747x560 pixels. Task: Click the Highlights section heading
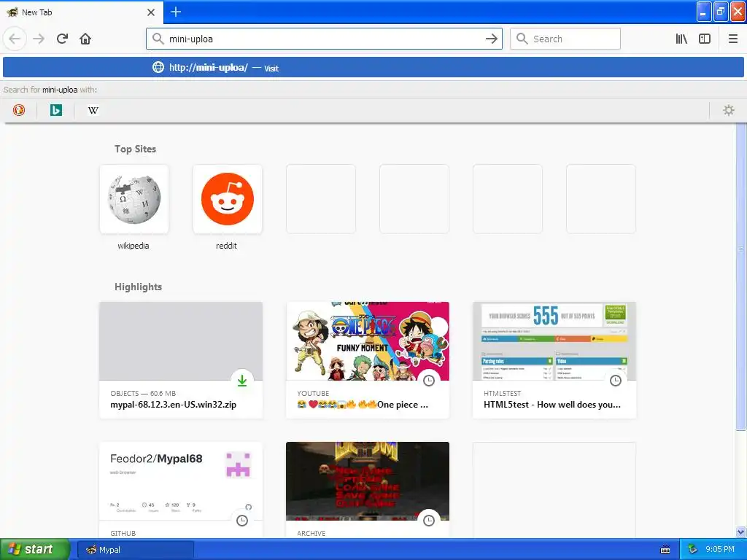tap(138, 287)
